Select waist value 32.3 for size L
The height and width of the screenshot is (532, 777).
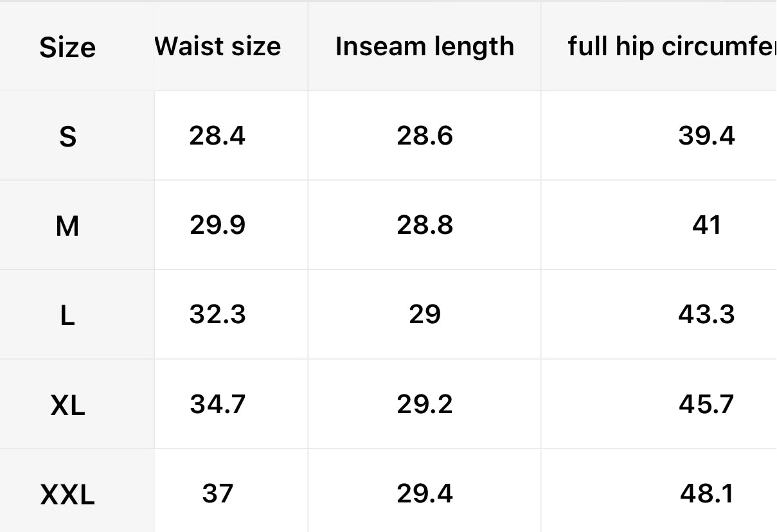(217, 314)
